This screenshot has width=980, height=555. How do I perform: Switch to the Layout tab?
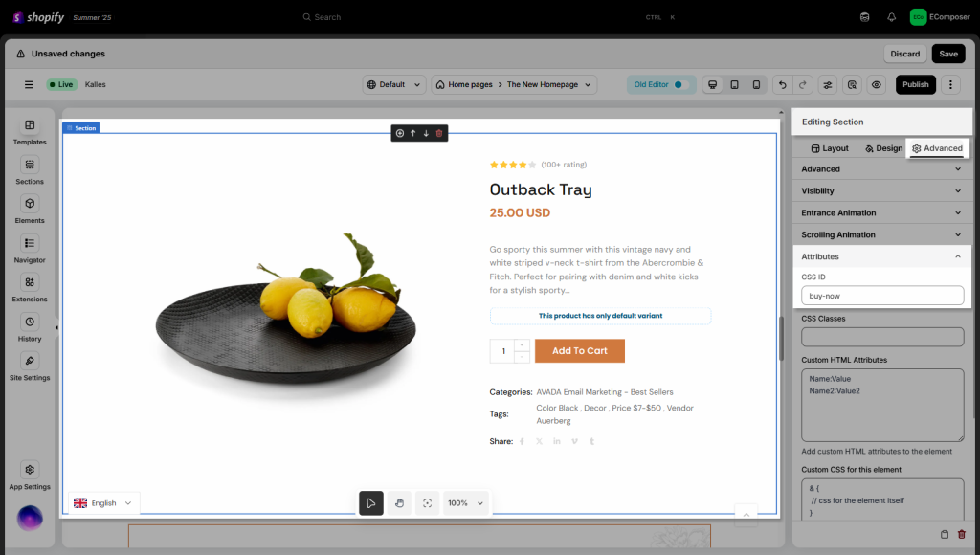[830, 148]
